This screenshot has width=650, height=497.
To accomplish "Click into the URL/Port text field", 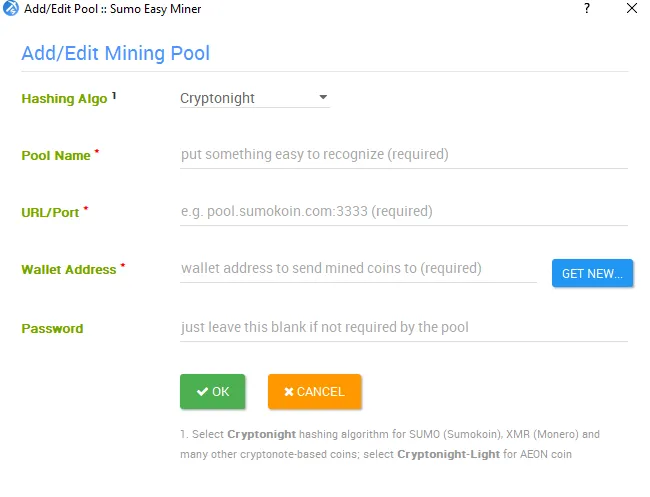I will (404, 212).
